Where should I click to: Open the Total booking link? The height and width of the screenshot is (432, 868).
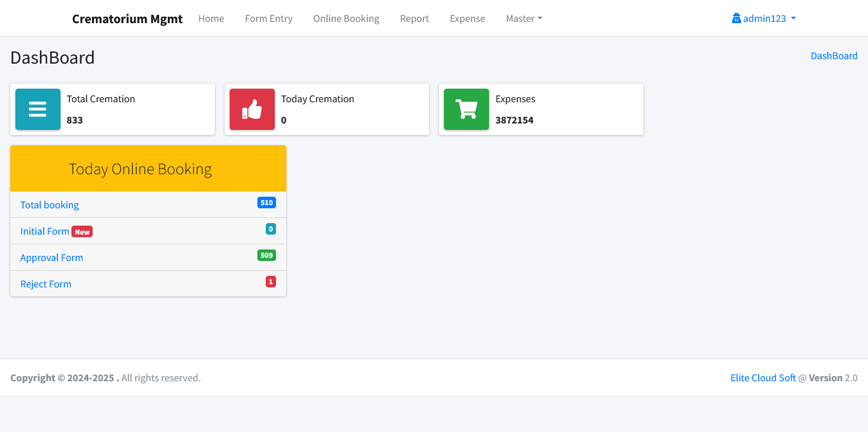point(50,205)
